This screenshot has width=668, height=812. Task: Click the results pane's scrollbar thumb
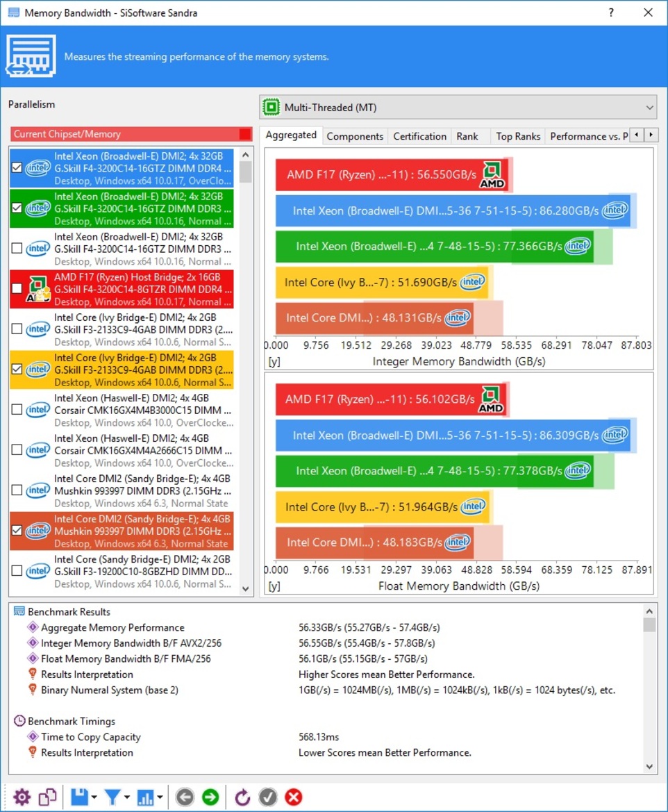649,624
